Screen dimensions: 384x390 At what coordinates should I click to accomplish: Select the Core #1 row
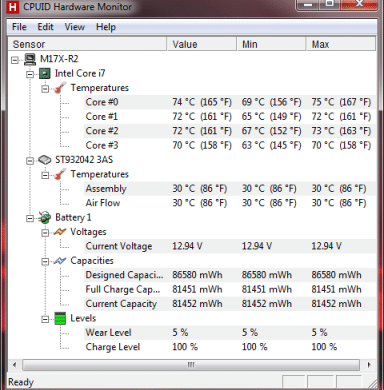pyautogui.click(x=230, y=116)
